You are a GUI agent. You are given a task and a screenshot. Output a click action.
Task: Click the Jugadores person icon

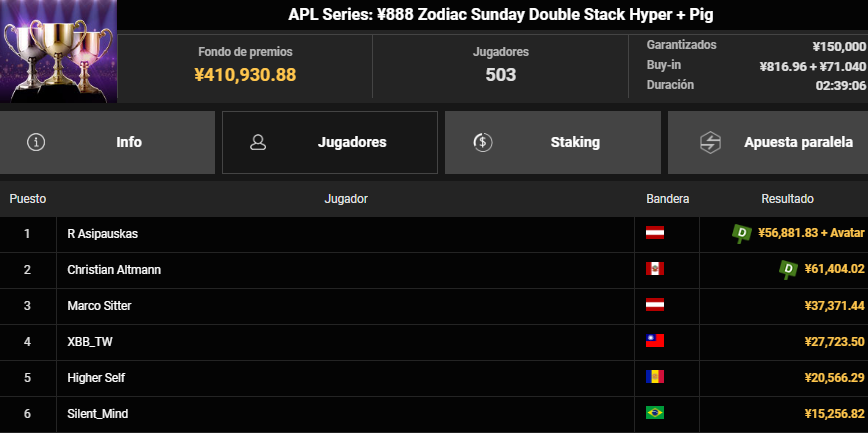coord(258,142)
